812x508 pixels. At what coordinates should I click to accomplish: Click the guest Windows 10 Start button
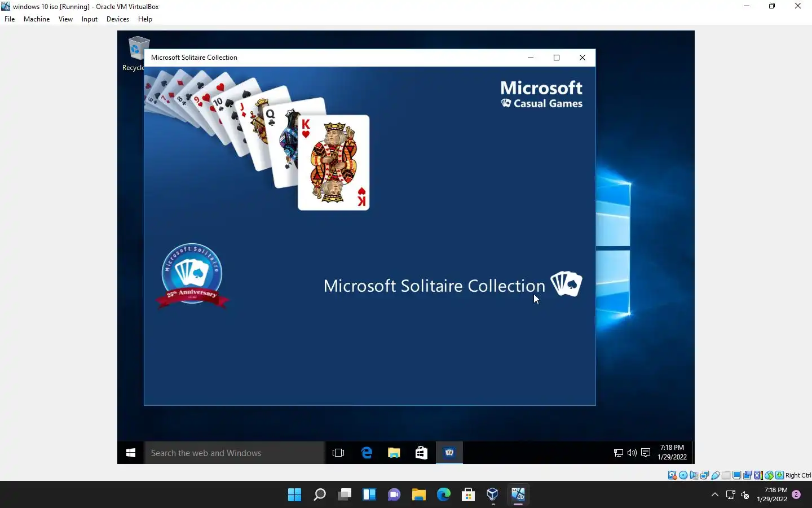(x=131, y=453)
